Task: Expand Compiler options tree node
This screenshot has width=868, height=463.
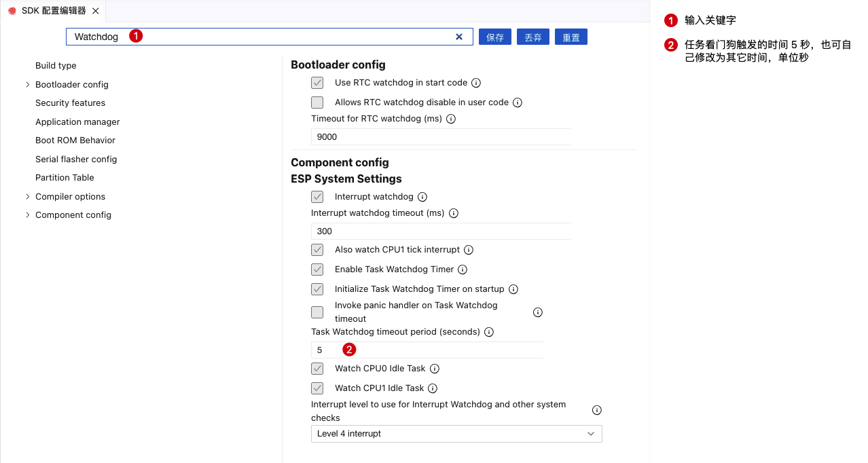Action: [x=28, y=197]
